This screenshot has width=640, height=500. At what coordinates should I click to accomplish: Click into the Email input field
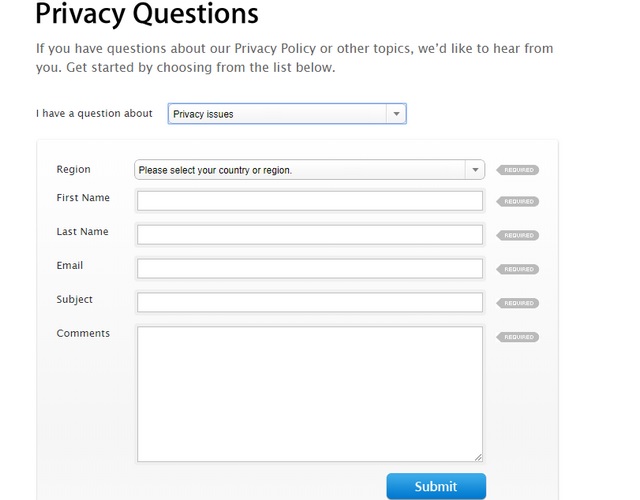click(x=309, y=269)
